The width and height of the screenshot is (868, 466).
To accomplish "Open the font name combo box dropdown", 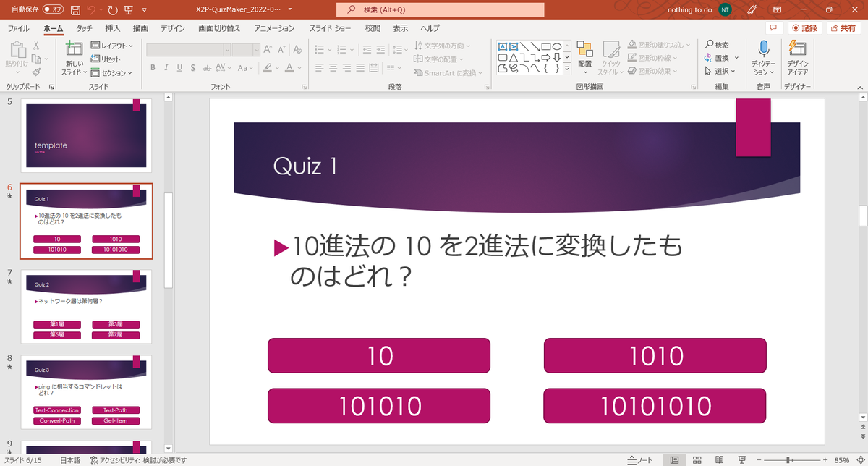I will 227,50.
